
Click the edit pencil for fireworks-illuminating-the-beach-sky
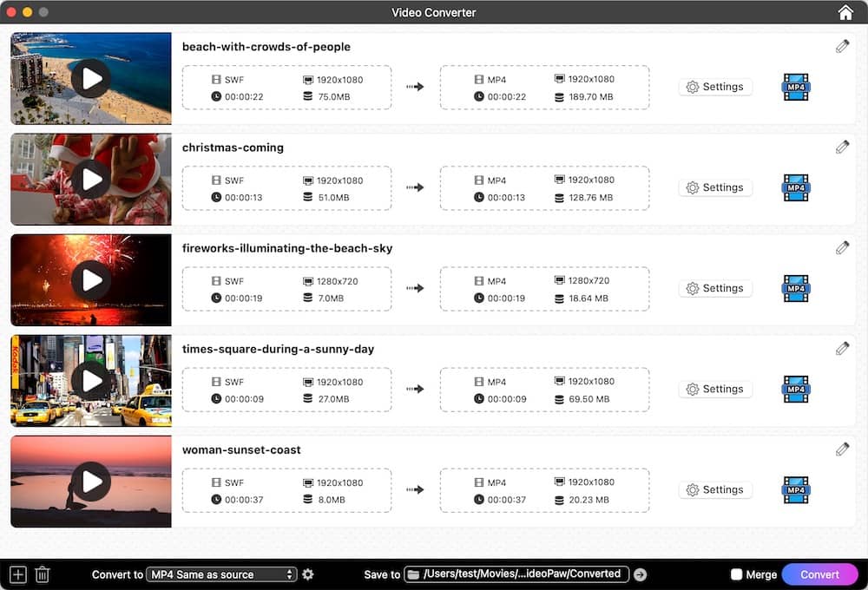(x=842, y=247)
